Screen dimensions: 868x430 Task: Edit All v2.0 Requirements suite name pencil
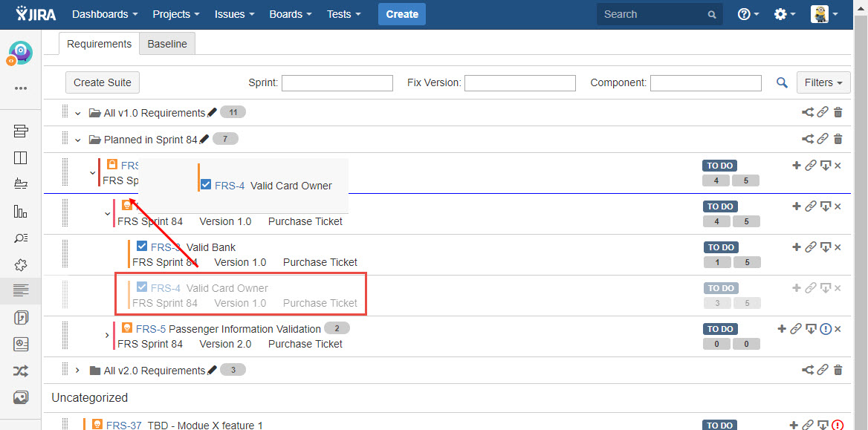(x=212, y=370)
